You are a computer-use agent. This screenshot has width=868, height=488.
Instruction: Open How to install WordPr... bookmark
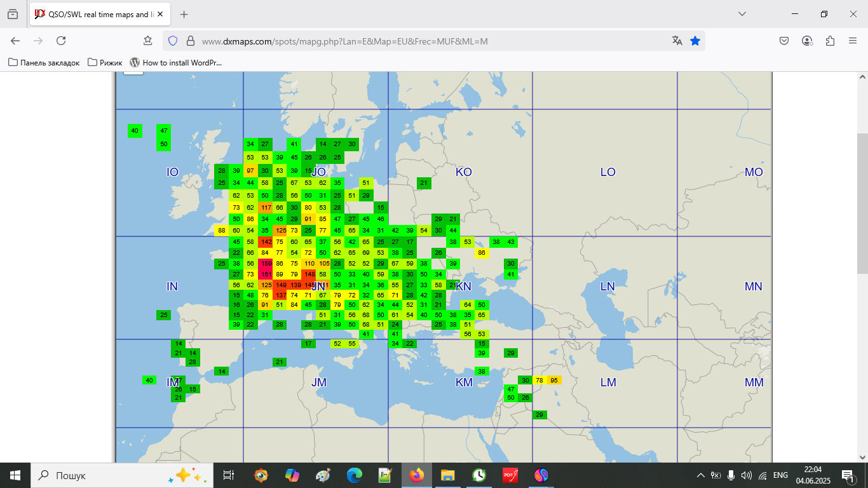point(176,62)
